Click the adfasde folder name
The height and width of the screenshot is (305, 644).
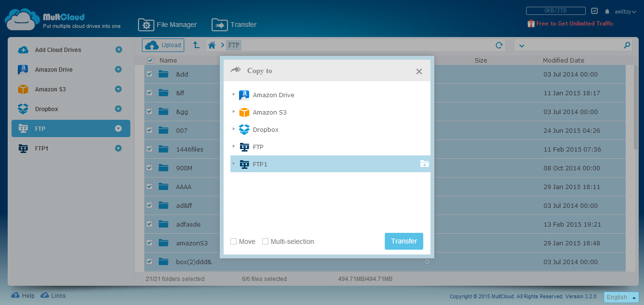(x=188, y=224)
